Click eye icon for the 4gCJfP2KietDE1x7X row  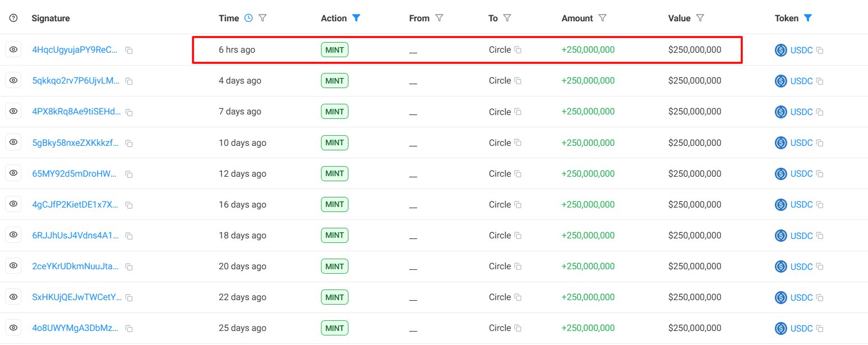[13, 204]
